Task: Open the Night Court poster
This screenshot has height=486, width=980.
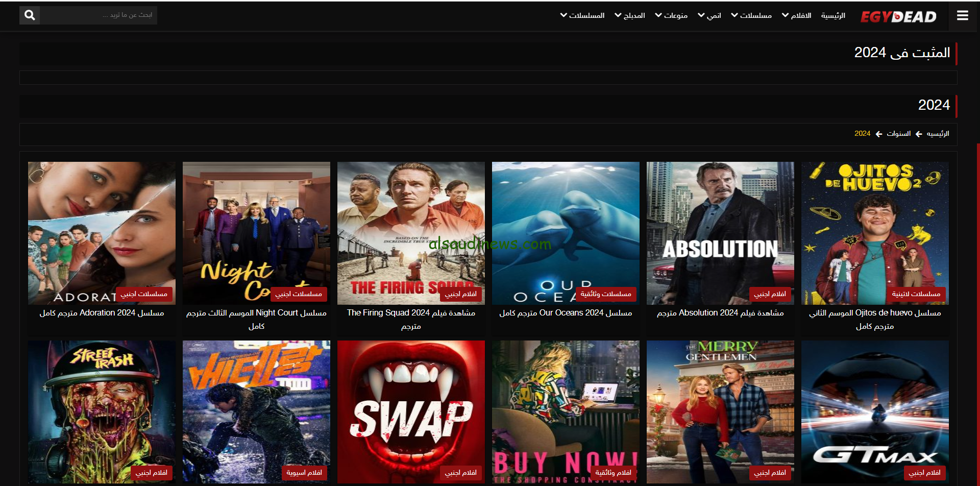Action: (256, 233)
